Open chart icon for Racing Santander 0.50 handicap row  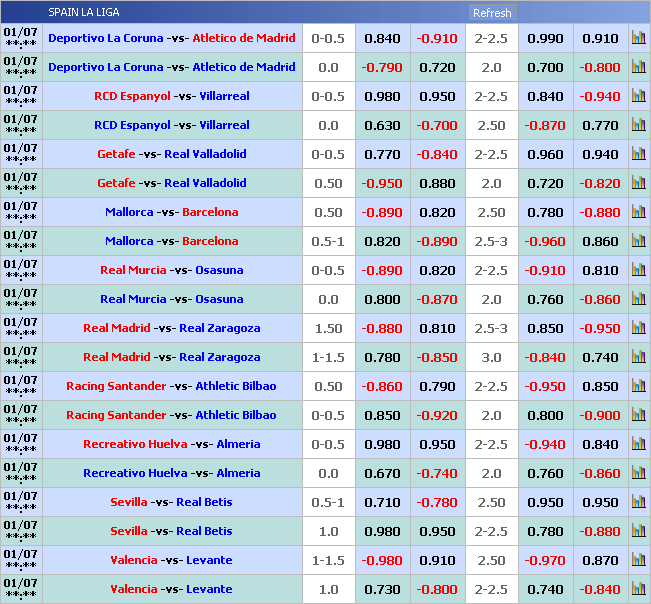(638, 386)
